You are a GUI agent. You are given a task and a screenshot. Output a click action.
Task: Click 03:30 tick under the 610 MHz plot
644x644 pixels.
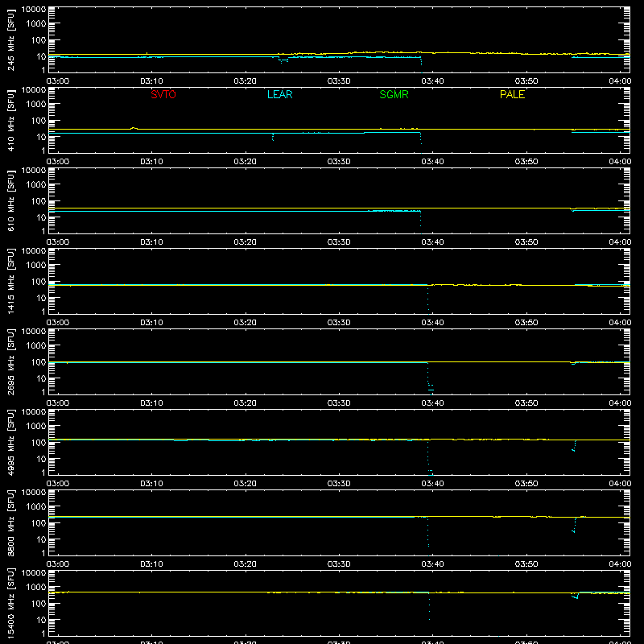point(339,242)
